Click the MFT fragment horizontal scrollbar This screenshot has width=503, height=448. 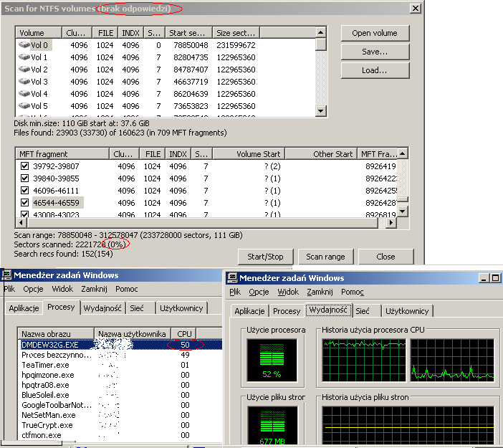201,224
